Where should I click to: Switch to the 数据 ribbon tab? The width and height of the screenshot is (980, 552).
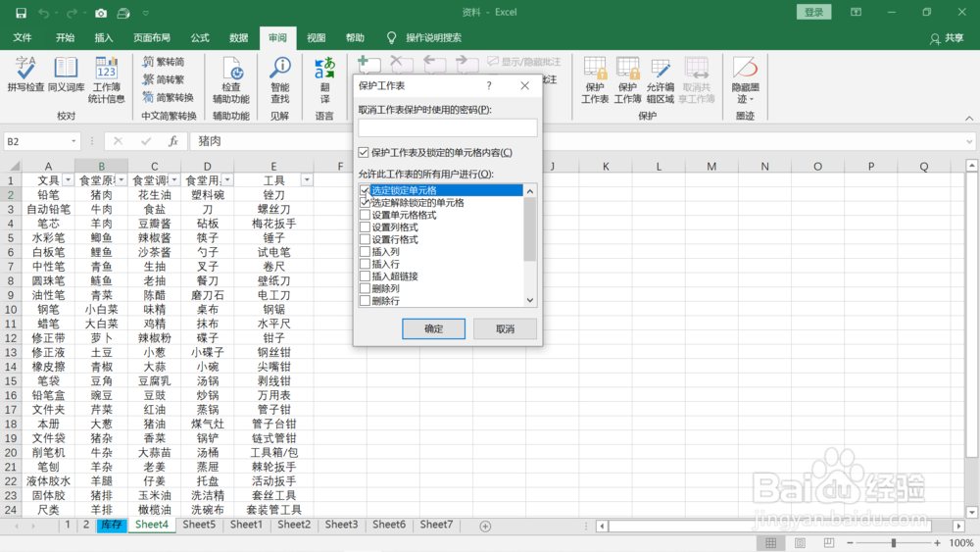[x=239, y=38]
